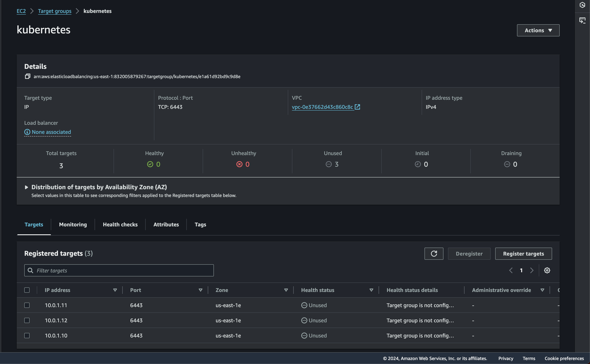
Task: Open vpc-0e37662d43c860c8c link
Action: pos(322,107)
